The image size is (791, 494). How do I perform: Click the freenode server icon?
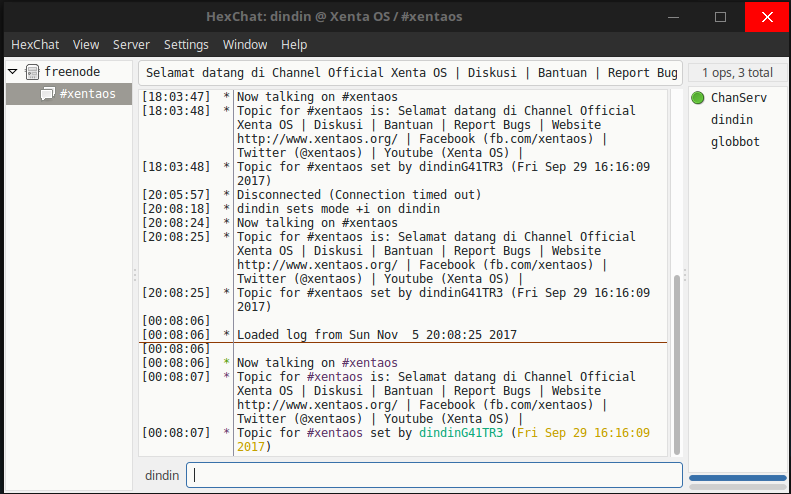[x=32, y=72]
